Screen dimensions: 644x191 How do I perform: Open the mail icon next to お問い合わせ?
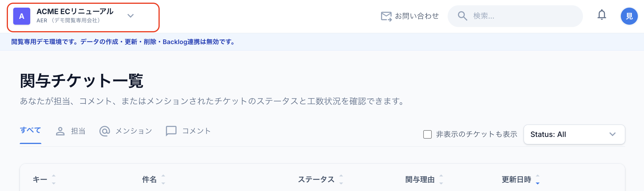(x=386, y=16)
